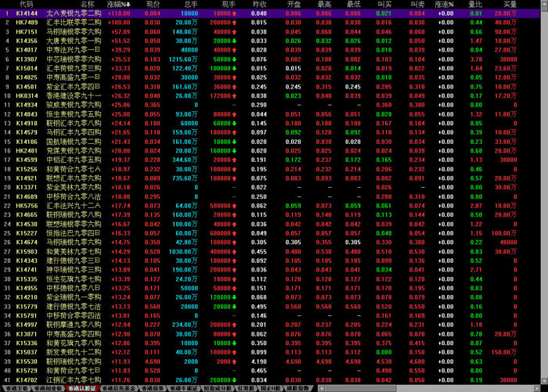Click red up arrow in K15037 row
The height and width of the screenshot is (392, 548).
click(x=234, y=352)
